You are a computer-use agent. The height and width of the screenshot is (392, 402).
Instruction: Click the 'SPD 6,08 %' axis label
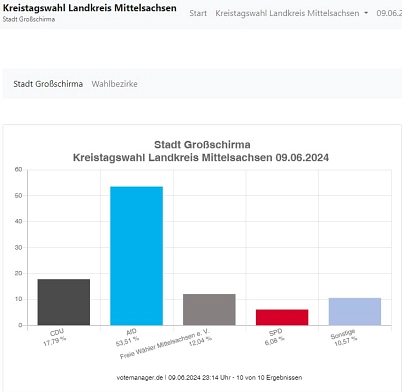[x=275, y=337]
